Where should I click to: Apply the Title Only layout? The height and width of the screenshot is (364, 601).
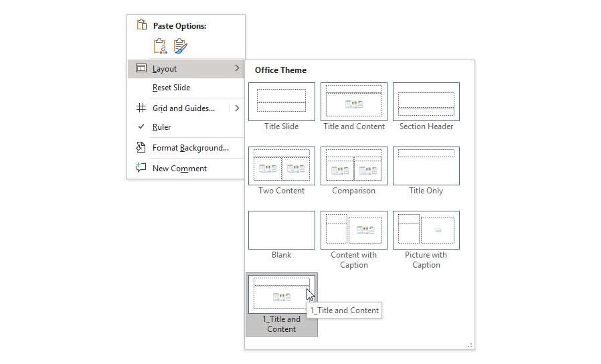click(426, 166)
